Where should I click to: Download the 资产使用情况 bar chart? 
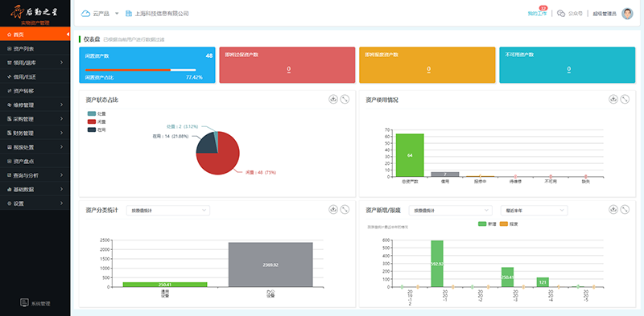point(613,100)
